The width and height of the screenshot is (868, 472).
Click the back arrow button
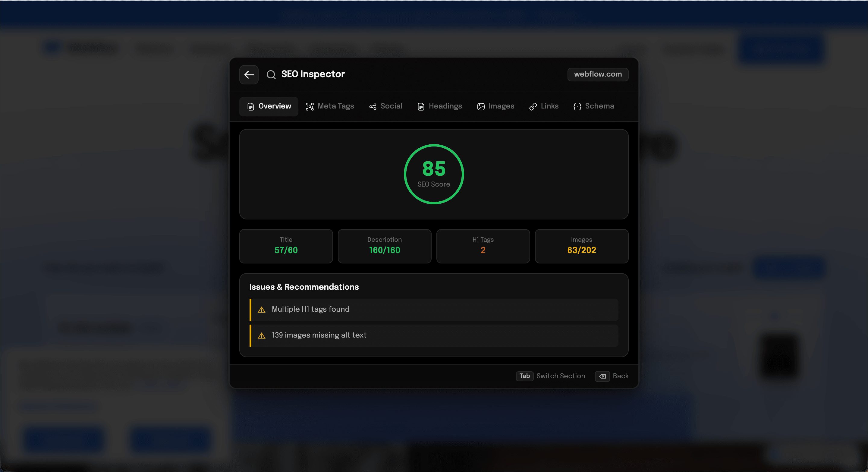point(249,74)
